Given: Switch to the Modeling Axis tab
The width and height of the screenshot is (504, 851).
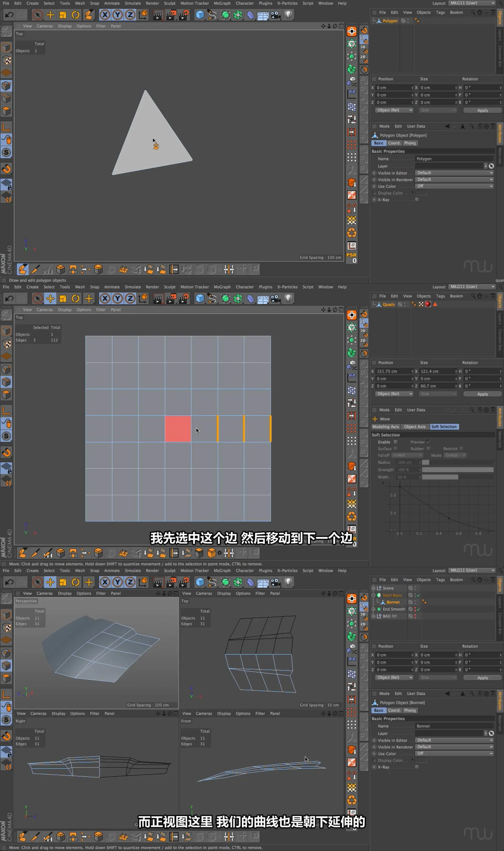Looking at the screenshot, I should [x=385, y=426].
